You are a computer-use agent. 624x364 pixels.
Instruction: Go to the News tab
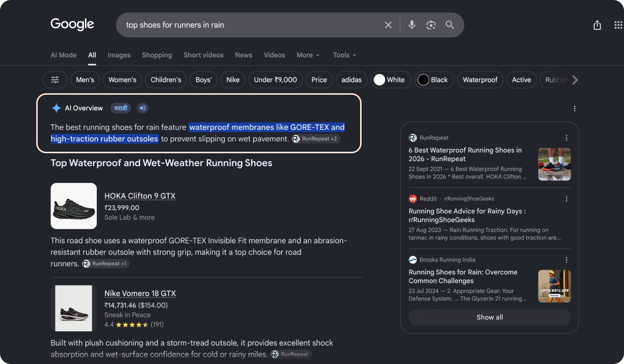244,55
